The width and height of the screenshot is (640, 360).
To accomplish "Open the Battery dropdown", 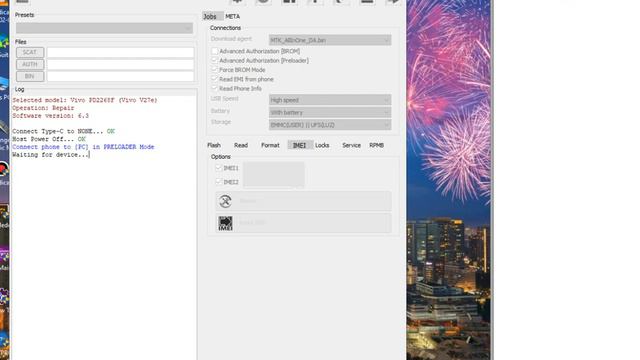I will coord(330,112).
